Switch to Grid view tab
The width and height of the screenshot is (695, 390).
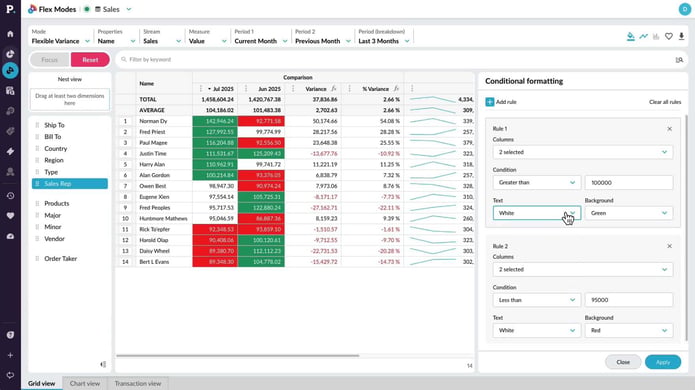[x=42, y=383]
